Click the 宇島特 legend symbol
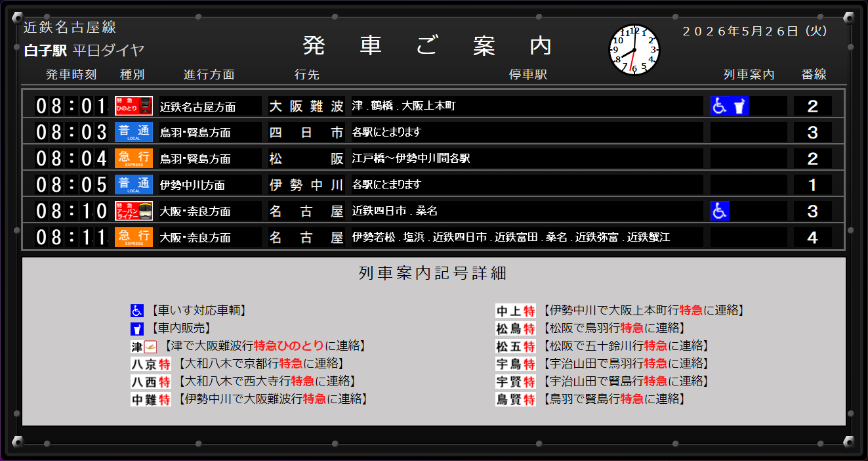868x461 pixels. coord(516,364)
